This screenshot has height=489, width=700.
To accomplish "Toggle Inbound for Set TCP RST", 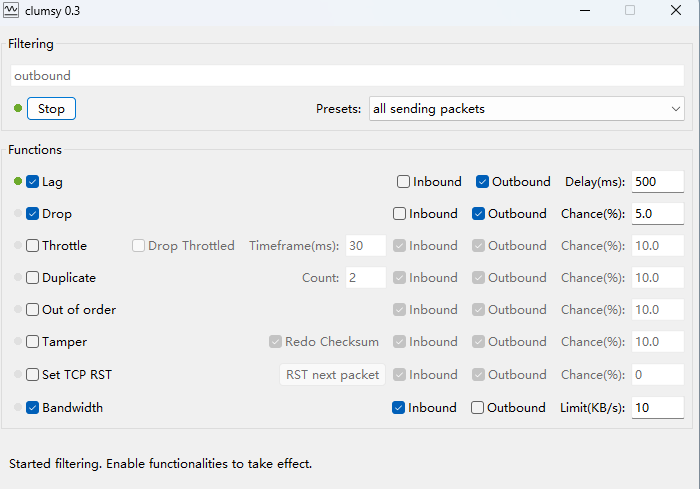I will (399, 374).
